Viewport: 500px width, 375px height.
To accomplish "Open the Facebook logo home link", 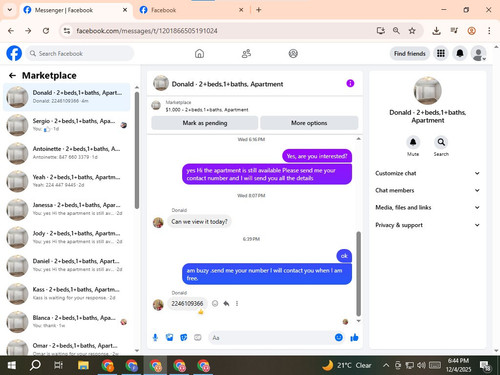I will click(x=14, y=53).
